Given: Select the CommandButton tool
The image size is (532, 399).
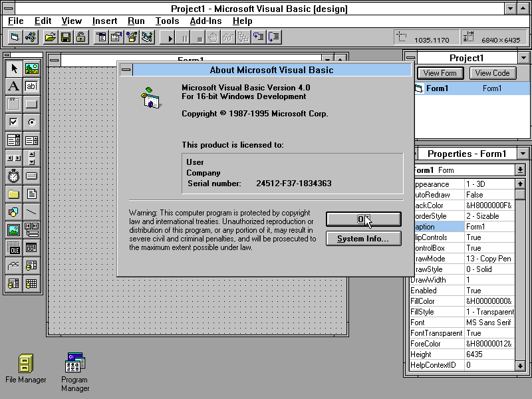Looking at the screenshot, I should click(x=31, y=104).
